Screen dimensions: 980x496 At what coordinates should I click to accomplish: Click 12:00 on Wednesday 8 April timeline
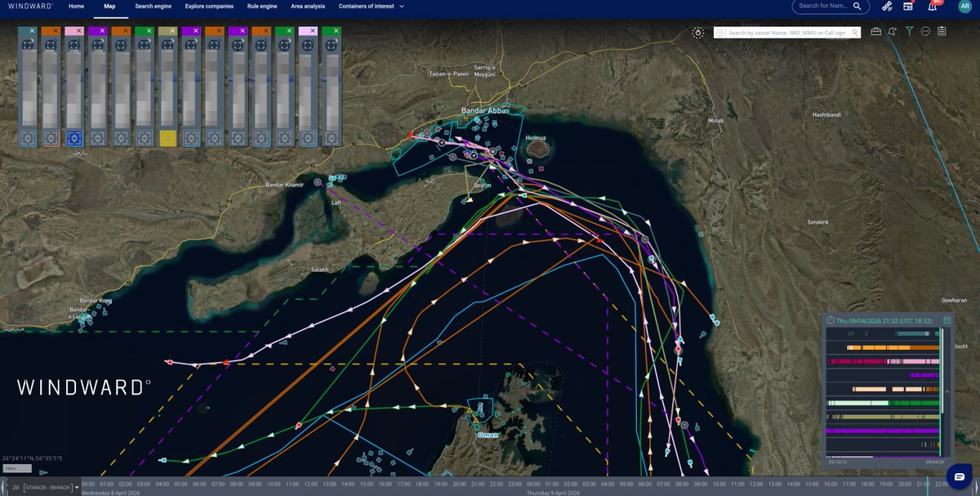[310, 484]
